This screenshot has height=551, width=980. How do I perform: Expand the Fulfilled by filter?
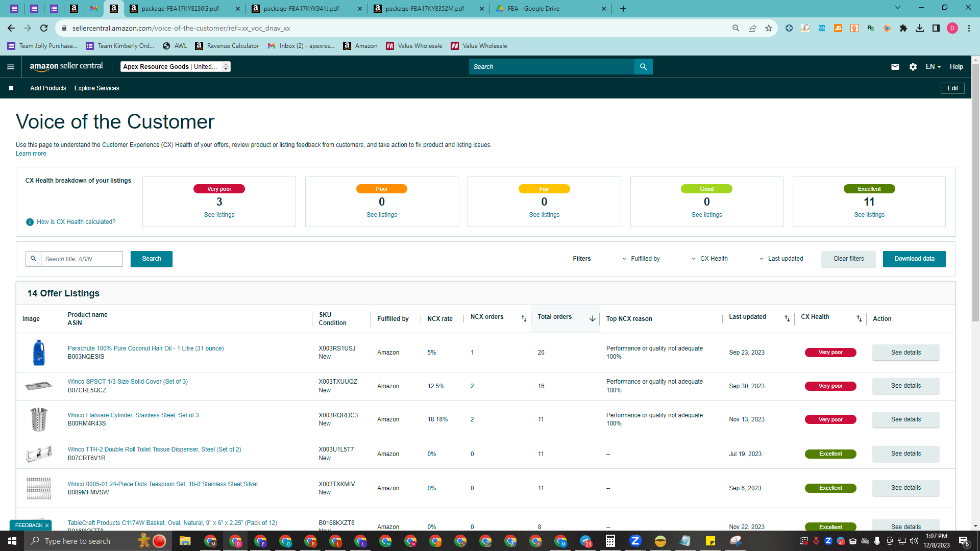[x=641, y=259]
